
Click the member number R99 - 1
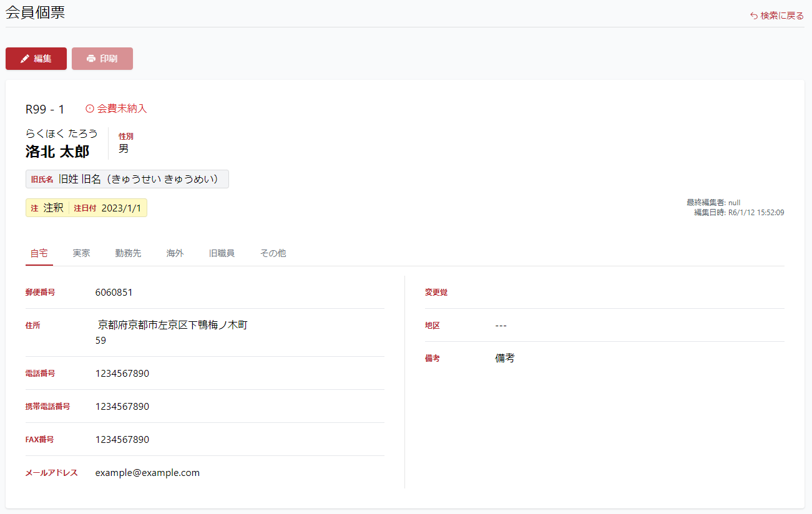45,110
